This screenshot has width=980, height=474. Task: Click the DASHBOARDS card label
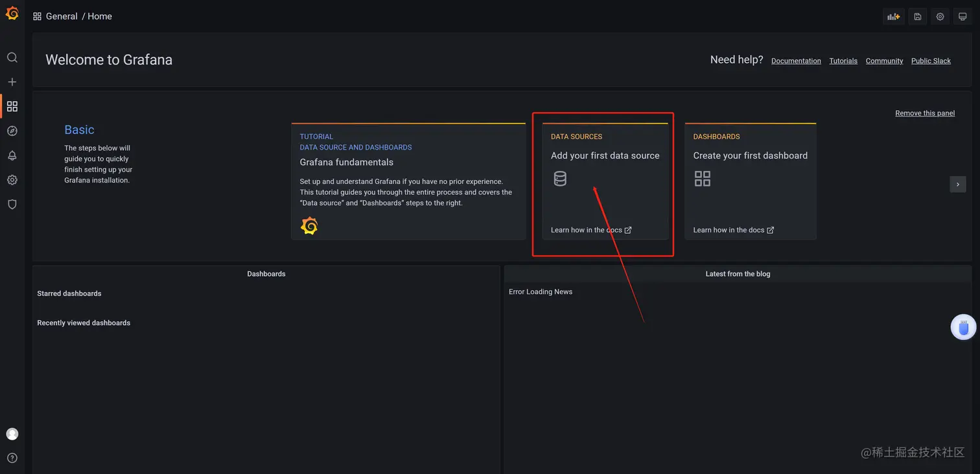tap(716, 137)
